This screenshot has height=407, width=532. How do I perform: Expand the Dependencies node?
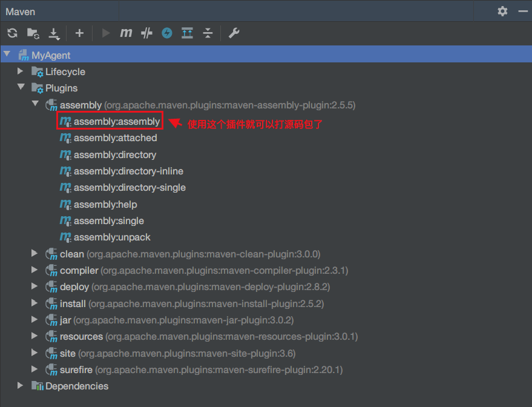point(20,386)
